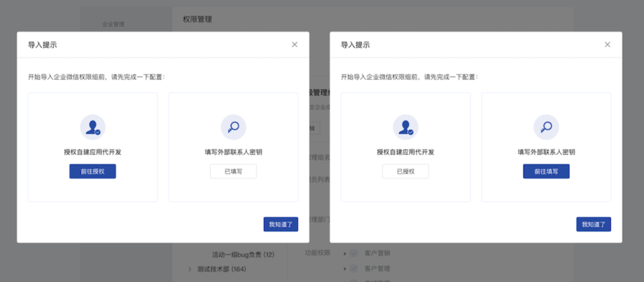Click the user-check icon above the 已授权 button
The height and width of the screenshot is (282, 644).
[x=406, y=127]
